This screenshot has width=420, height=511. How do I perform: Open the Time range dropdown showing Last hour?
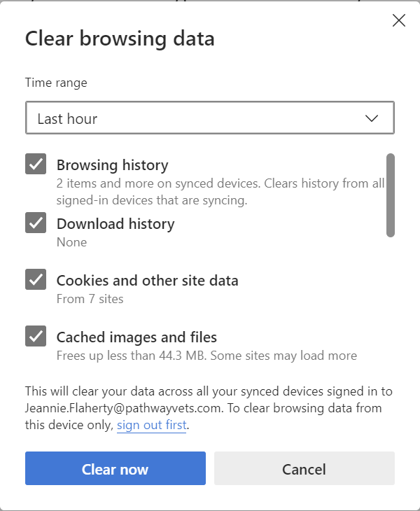(209, 118)
